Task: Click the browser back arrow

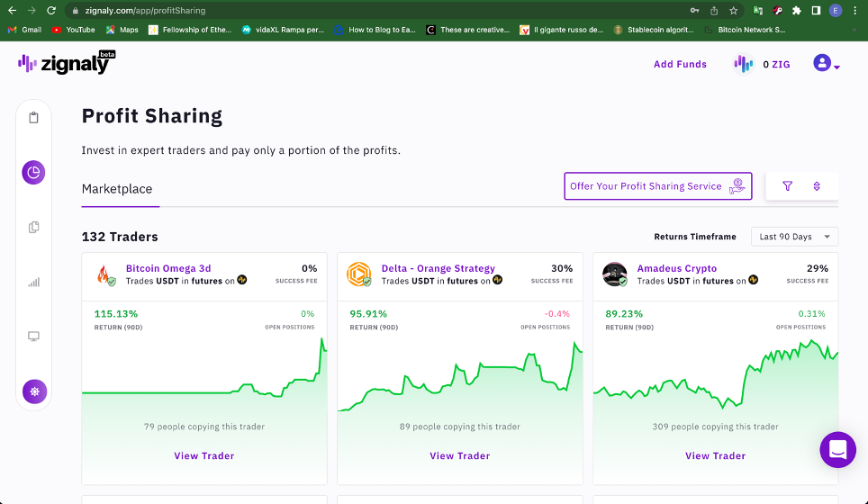Action: [13, 11]
